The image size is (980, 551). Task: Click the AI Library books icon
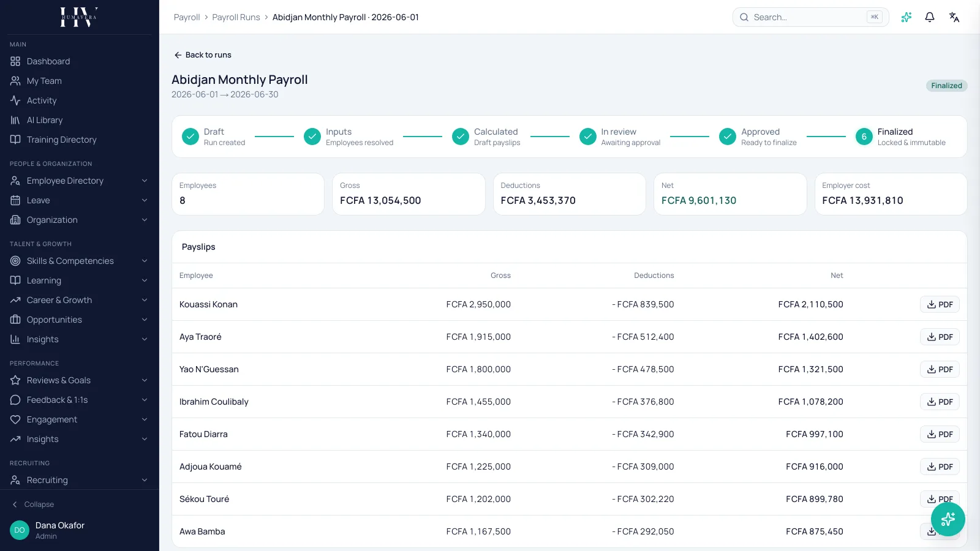coord(15,120)
